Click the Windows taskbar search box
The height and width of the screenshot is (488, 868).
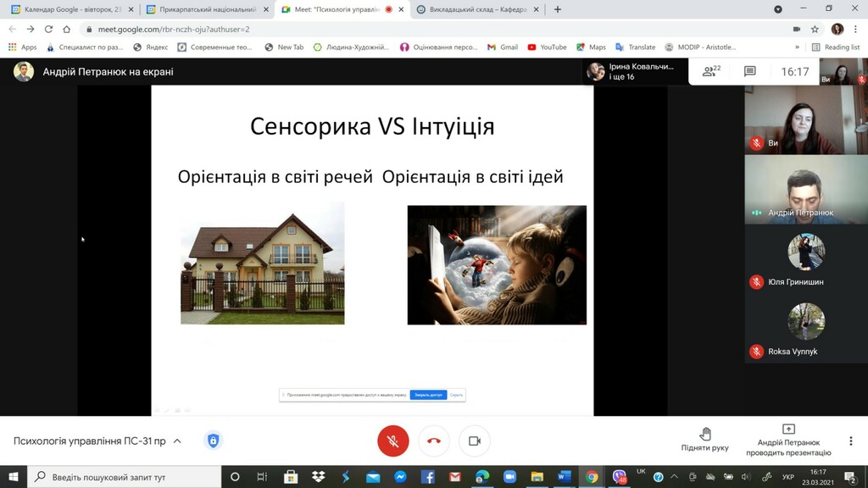coord(127,477)
